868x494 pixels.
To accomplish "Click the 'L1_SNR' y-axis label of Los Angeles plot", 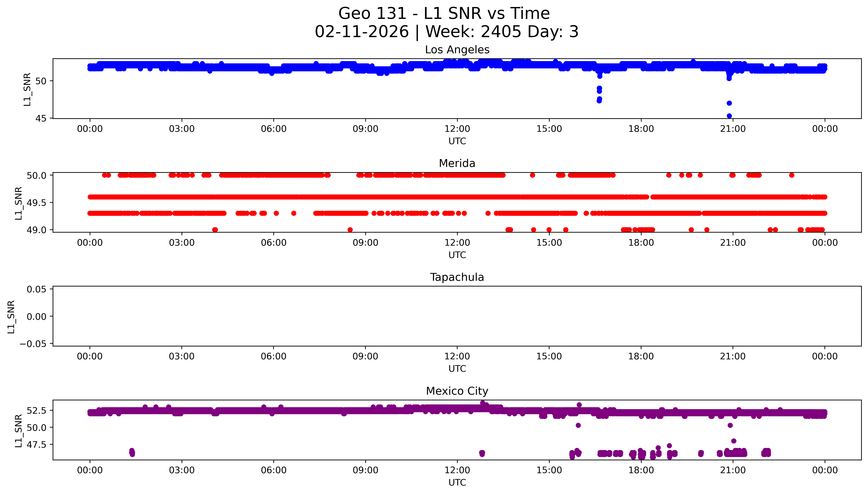I will (x=27, y=89).
